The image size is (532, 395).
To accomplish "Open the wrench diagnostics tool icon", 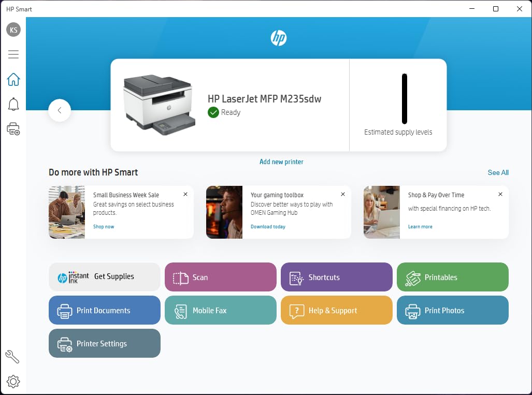I will pos(12,357).
